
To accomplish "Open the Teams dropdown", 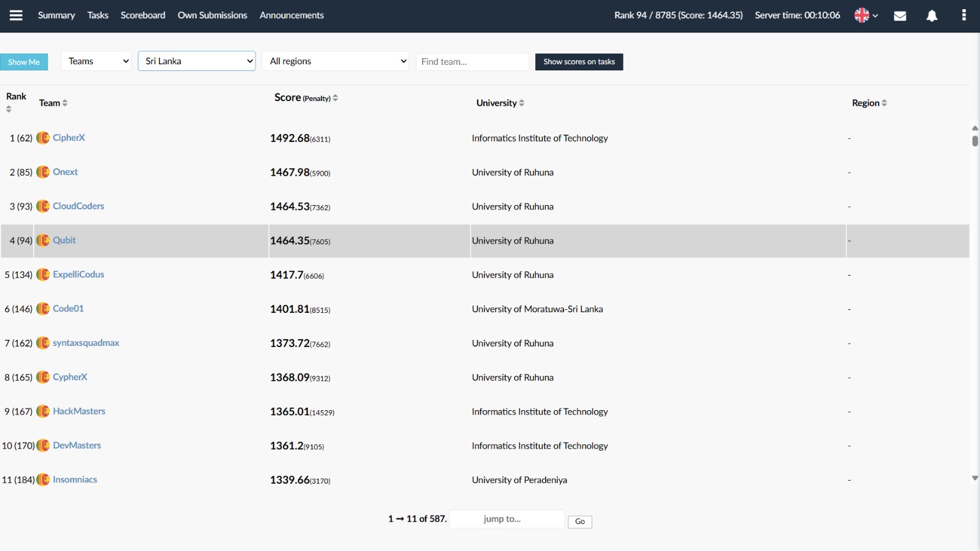I will click(x=96, y=61).
